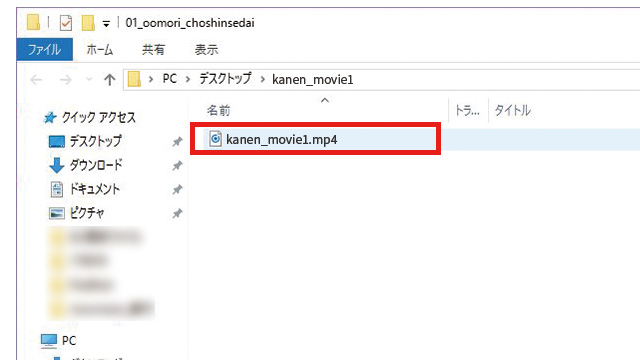The image size is (640, 360).
Task: Click the pin icon beside ドキュメント
Action: [177, 189]
